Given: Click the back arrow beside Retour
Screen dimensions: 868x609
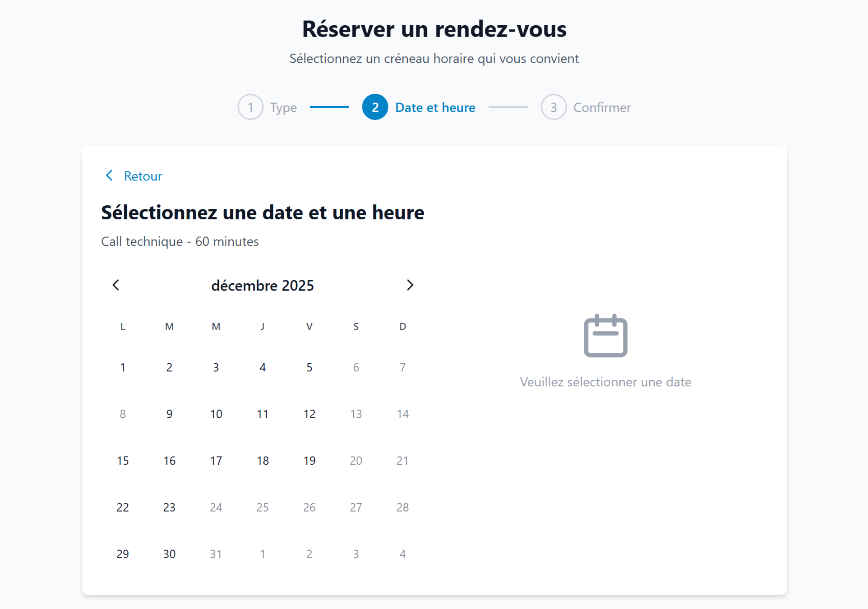Looking at the screenshot, I should tap(109, 175).
